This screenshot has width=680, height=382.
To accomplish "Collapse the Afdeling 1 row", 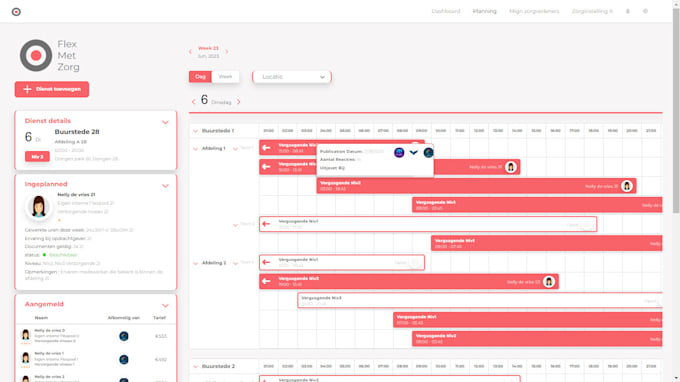I will click(196, 149).
